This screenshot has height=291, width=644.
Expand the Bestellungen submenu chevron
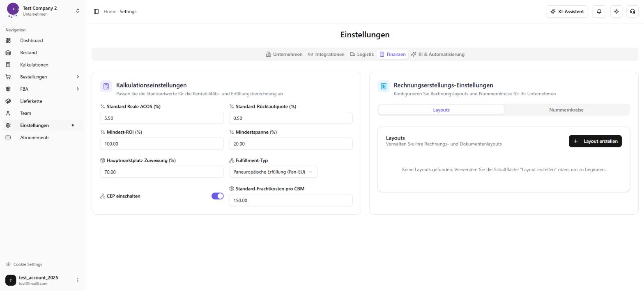click(x=78, y=77)
